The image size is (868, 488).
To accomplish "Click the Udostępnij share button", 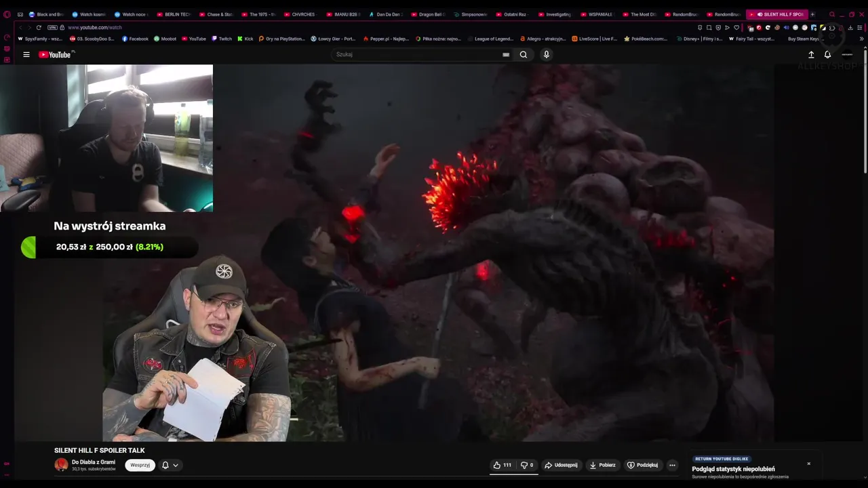I will pos(561,465).
